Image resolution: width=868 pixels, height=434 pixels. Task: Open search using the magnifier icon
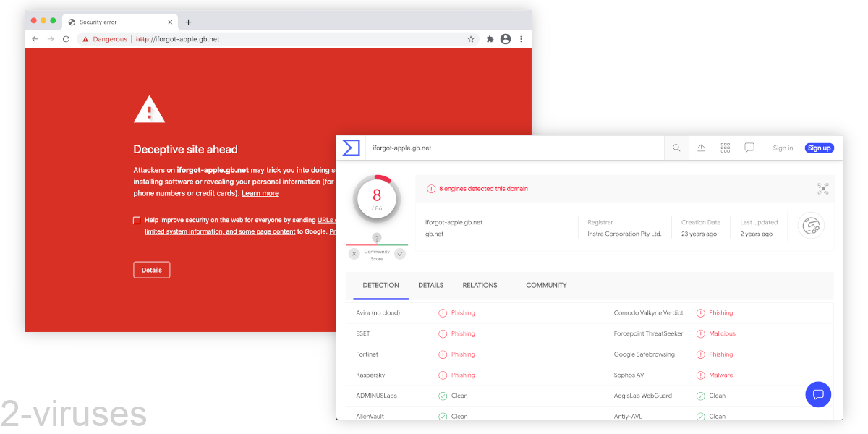676,148
